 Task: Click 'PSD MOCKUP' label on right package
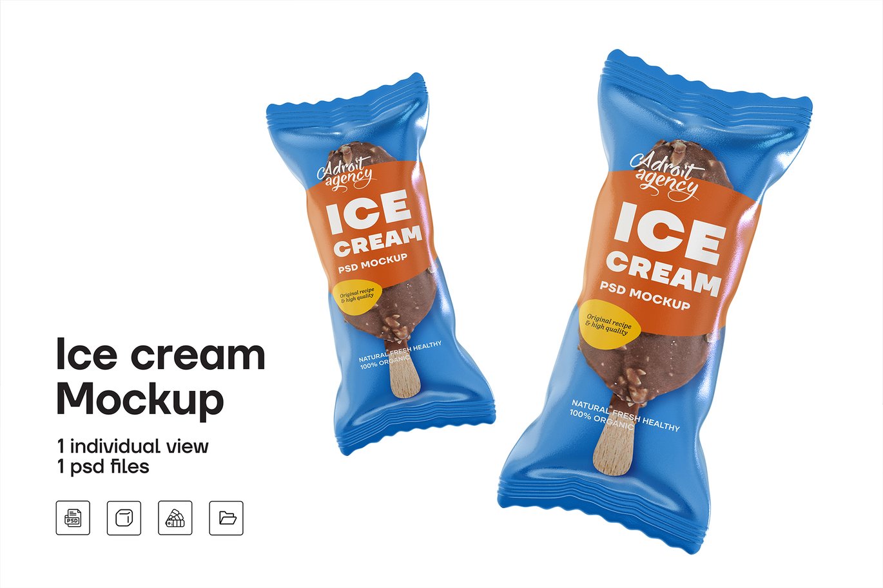pyautogui.click(x=645, y=295)
